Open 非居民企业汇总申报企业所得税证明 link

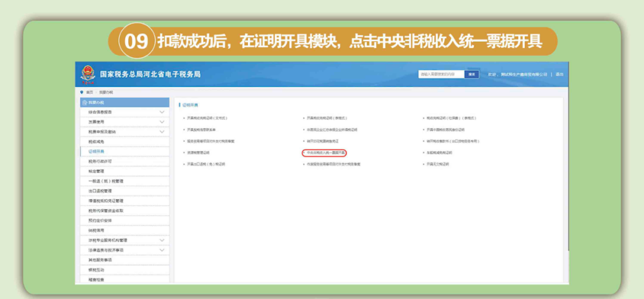[x=332, y=130]
